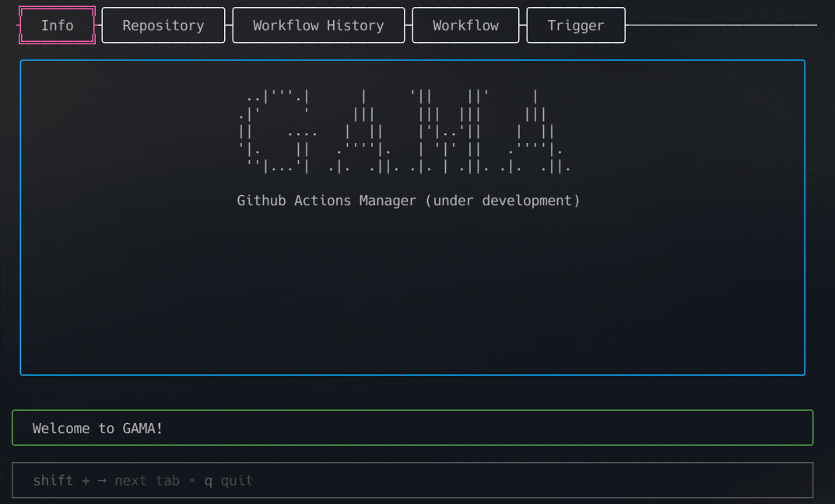This screenshot has height=504, width=835.
Task: Switch to the Trigger tab
Action: click(x=575, y=25)
